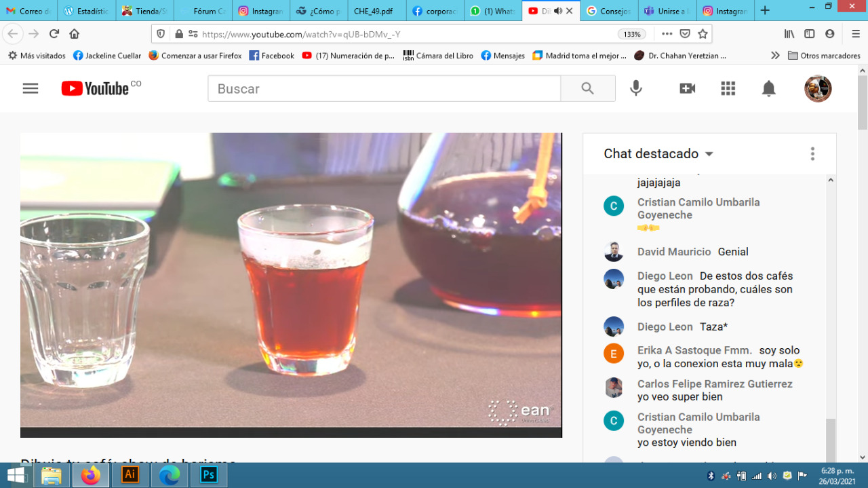The height and width of the screenshot is (488, 868).
Task: Bookmark this page with the star icon
Action: point(703,34)
